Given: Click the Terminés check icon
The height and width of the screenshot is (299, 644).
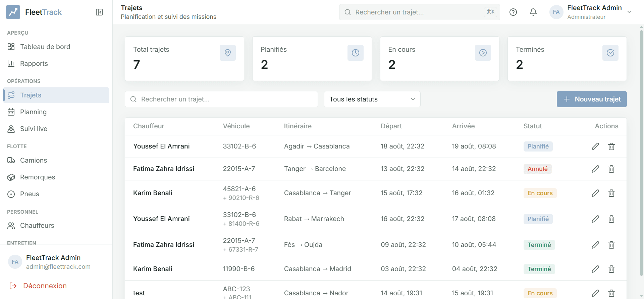Looking at the screenshot, I should click(x=610, y=53).
